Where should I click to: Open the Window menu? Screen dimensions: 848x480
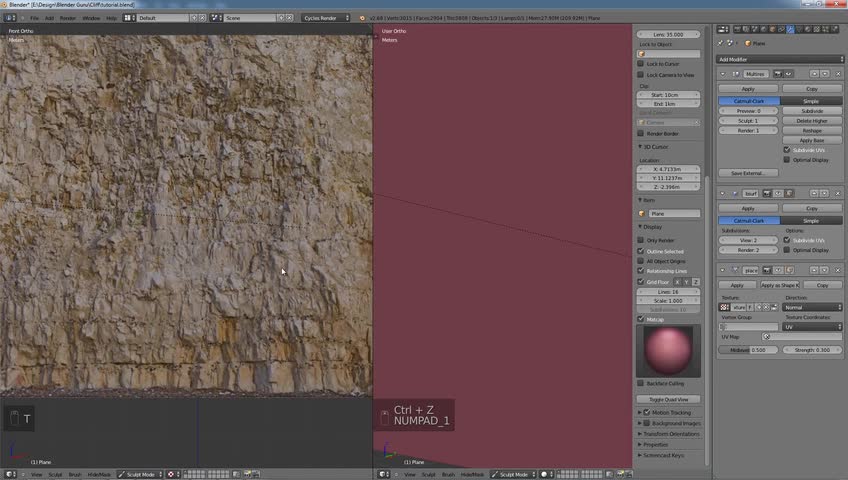coord(91,18)
